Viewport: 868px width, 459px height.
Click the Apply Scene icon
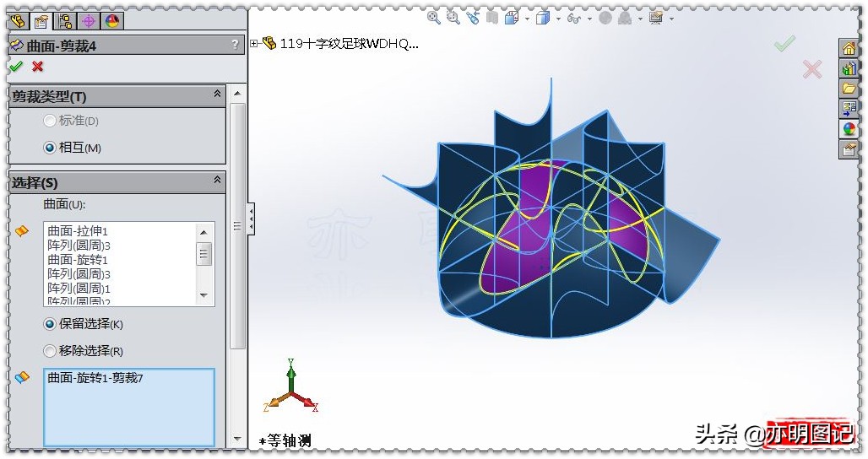coord(625,19)
